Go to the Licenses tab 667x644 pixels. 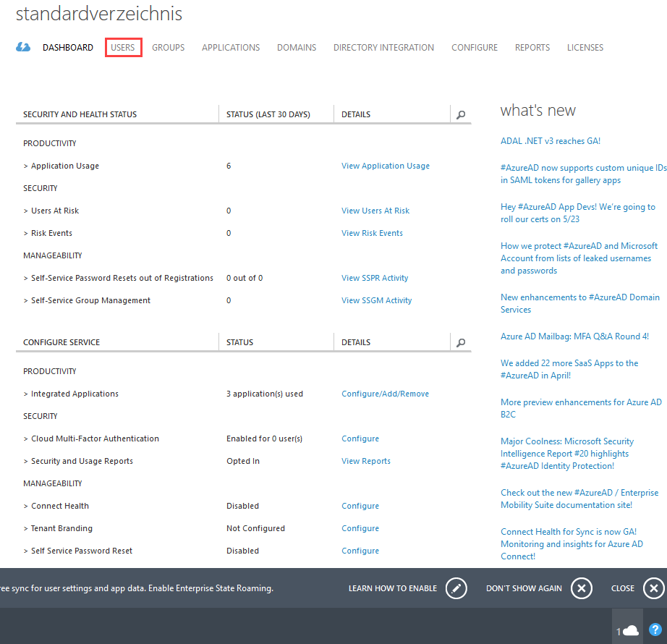point(585,47)
